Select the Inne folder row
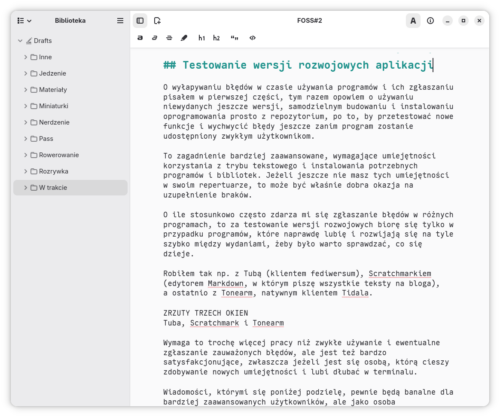The image size is (500, 417). pyautogui.click(x=70, y=57)
